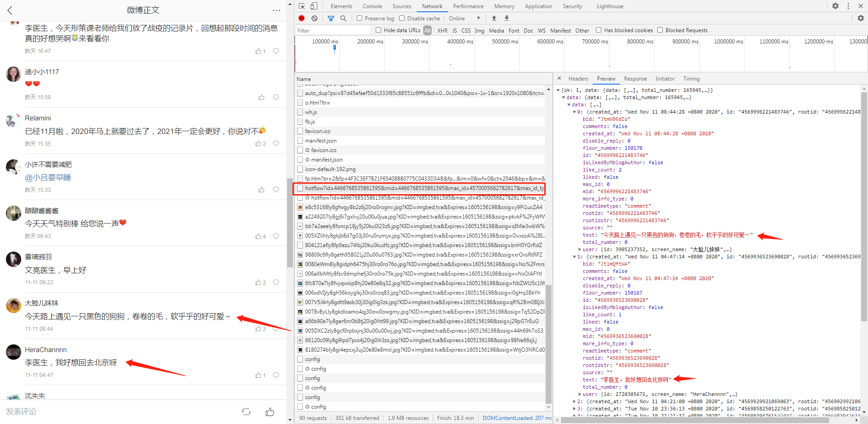This screenshot has height=424, width=868.
Task: Switch to the Console tab
Action: point(373,6)
